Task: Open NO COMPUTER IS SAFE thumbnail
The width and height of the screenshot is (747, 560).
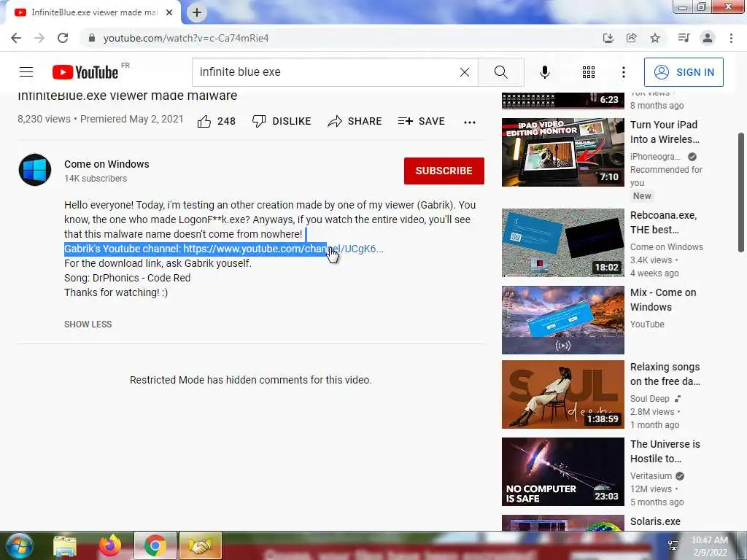Action: (562, 472)
